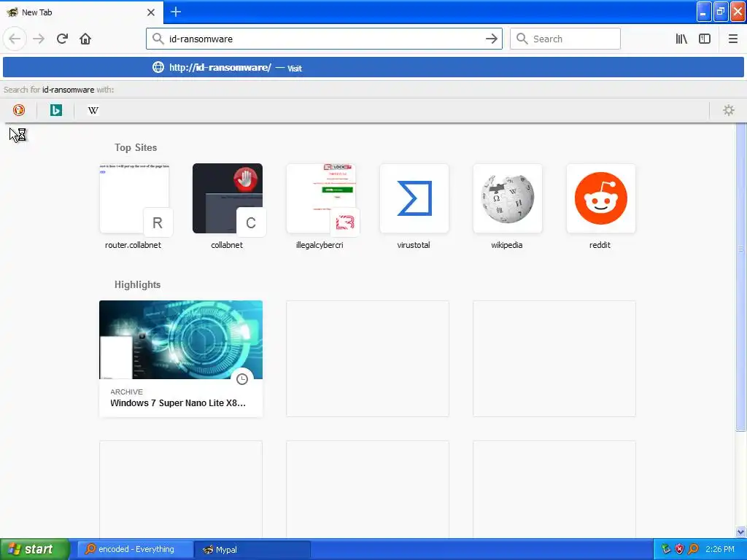Click the 2:26 PM system clock

(x=720, y=549)
